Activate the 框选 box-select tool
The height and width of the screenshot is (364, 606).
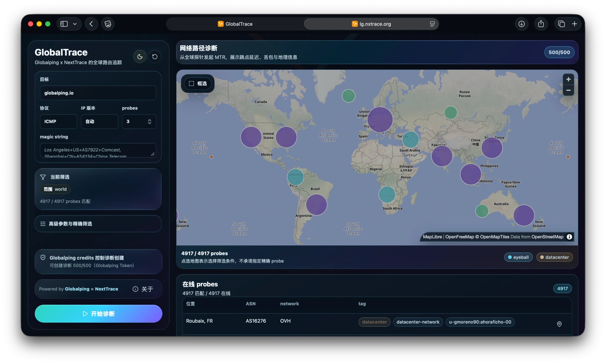pyautogui.click(x=198, y=84)
